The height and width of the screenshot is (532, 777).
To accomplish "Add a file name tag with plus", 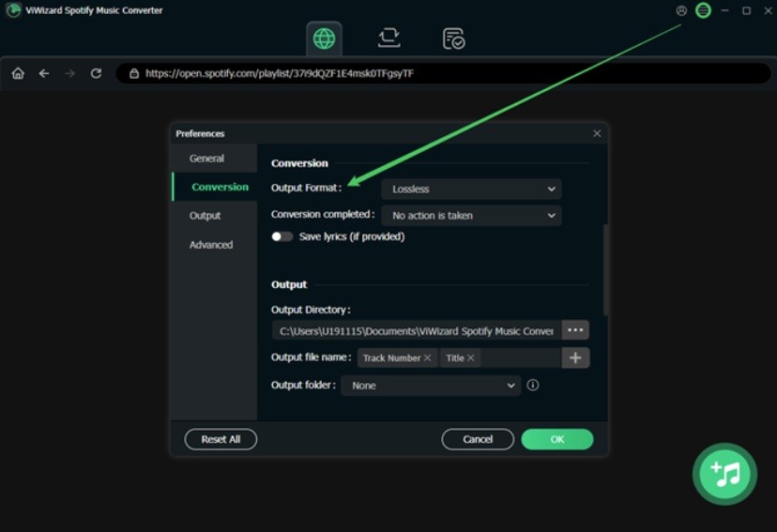I will pyautogui.click(x=575, y=357).
